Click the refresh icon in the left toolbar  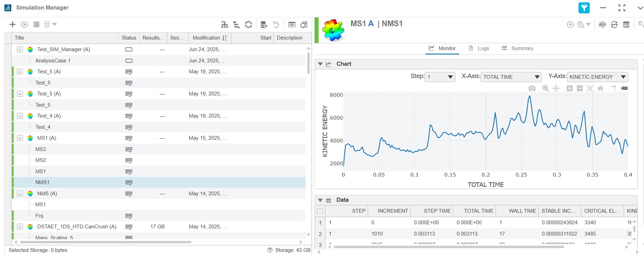coord(249,25)
